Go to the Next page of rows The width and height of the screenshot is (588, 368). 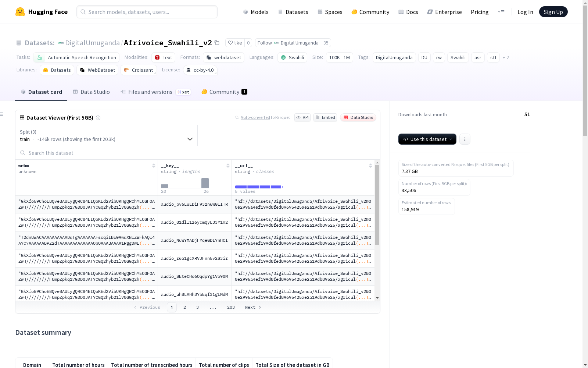pos(253,307)
